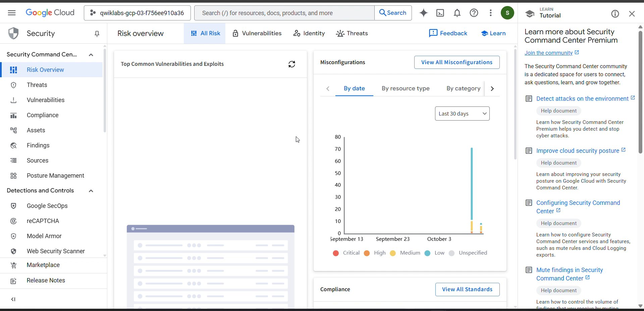Open the notifications bell
Viewport: 644px width, 311px height.
457,13
